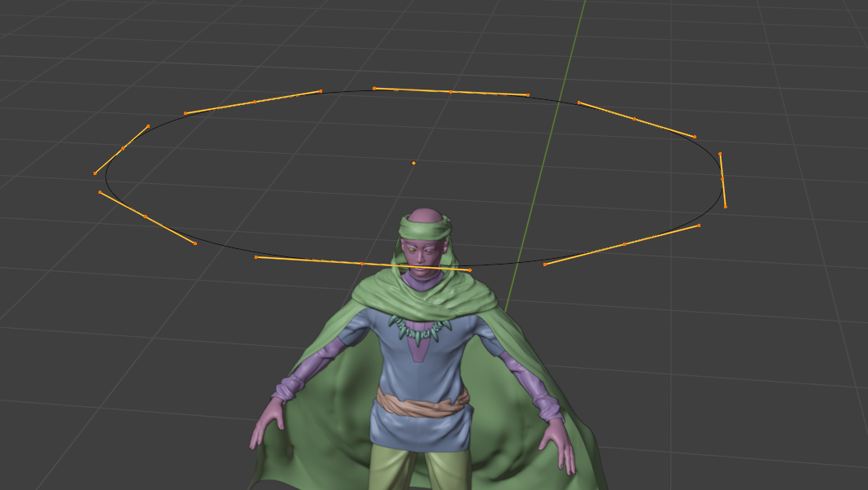Select the leftmost control point of the circle curve
Screen dimensions: 868x490
coord(122,148)
